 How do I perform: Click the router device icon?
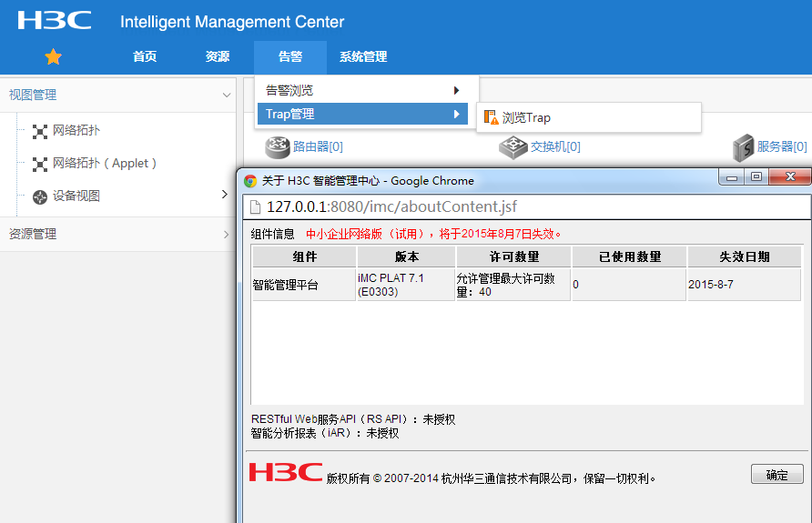(x=277, y=147)
